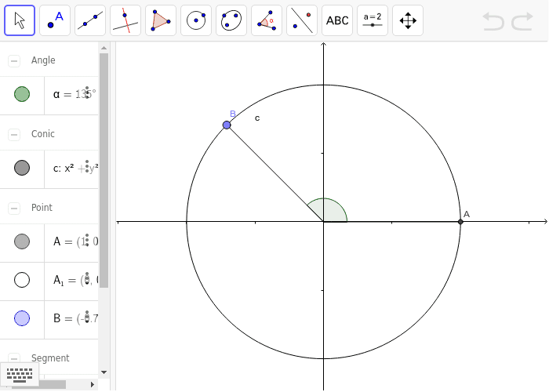Pick the Perpendicular Line tool
Viewport: 549px width, 392px height.
125,20
